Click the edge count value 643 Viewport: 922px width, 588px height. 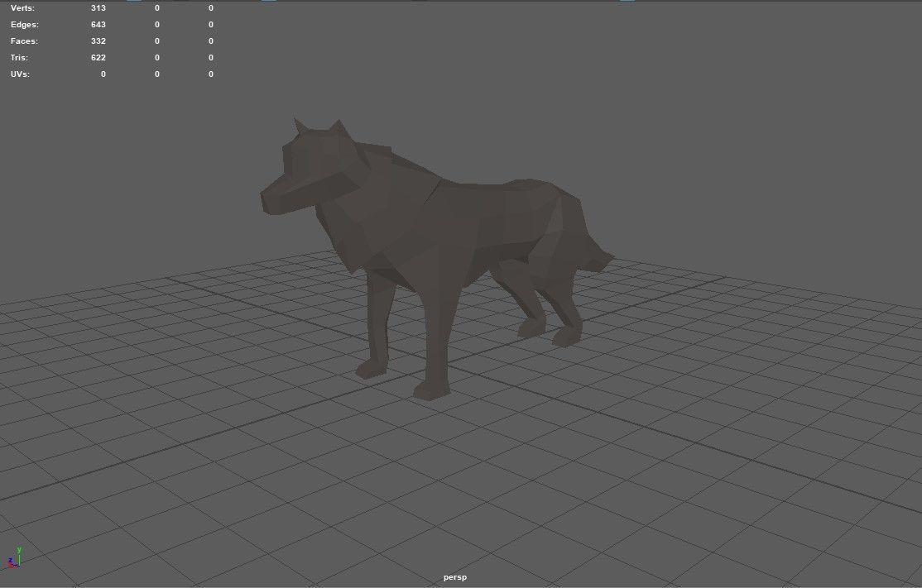point(98,25)
